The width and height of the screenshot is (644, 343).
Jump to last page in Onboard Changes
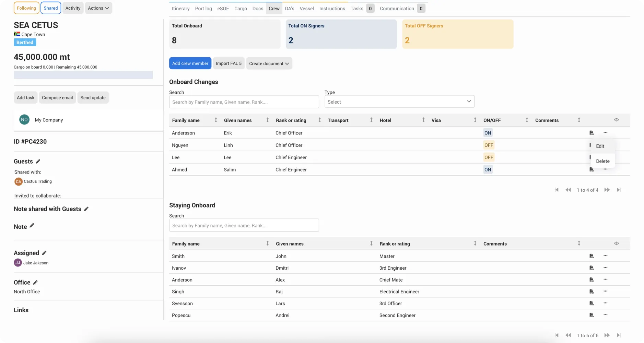coord(619,190)
